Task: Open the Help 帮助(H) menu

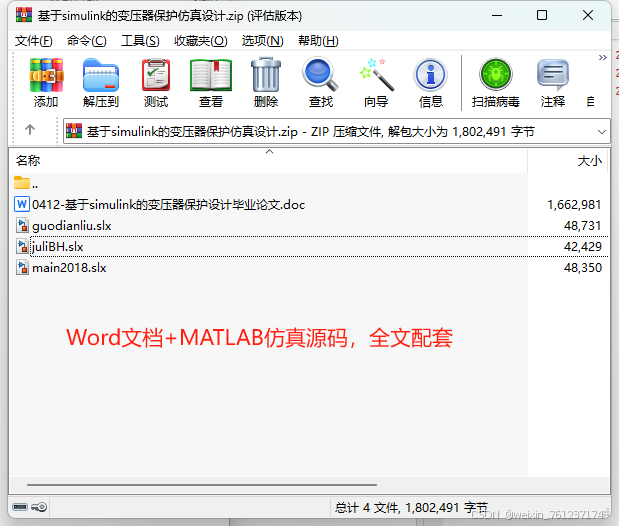Action: (318, 41)
